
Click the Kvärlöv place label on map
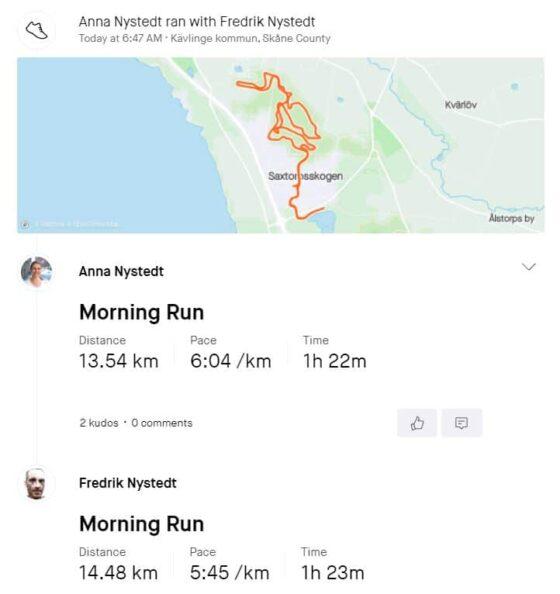[460, 105]
